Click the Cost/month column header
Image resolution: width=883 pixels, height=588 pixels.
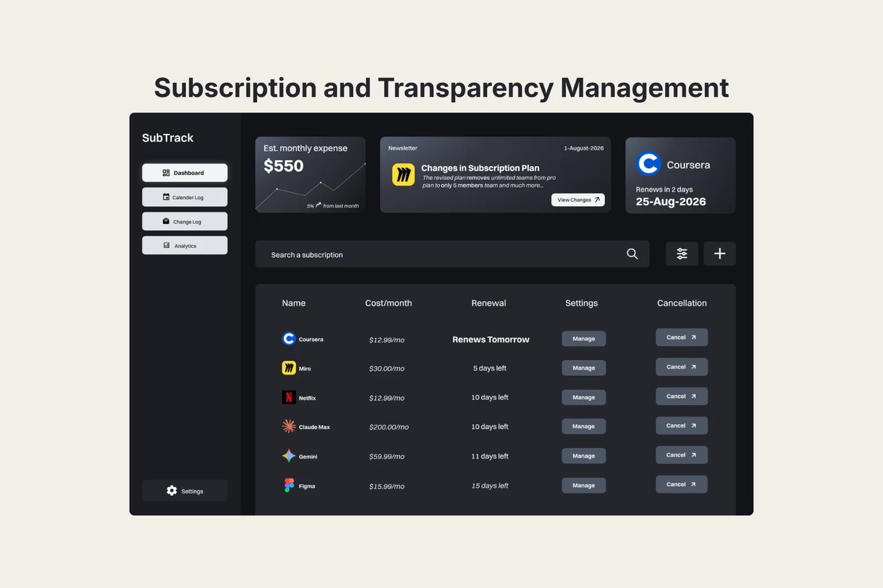[x=389, y=303]
